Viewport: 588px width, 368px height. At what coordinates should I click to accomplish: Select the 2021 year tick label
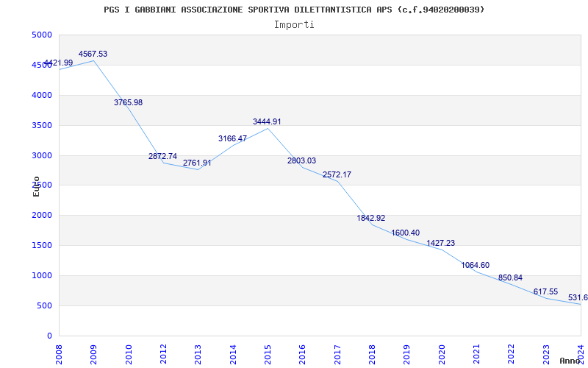pos(476,355)
